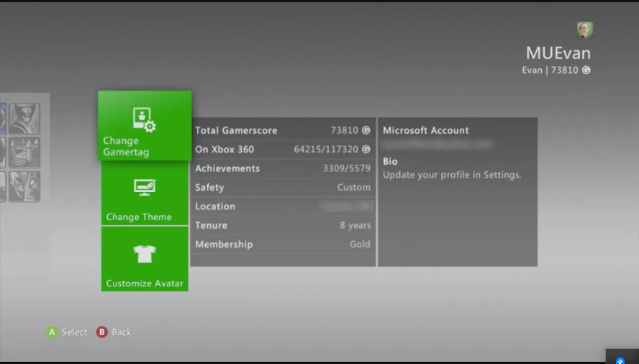Click the gamertag card icon with gear
The height and width of the screenshot is (364, 639).
pos(144,119)
